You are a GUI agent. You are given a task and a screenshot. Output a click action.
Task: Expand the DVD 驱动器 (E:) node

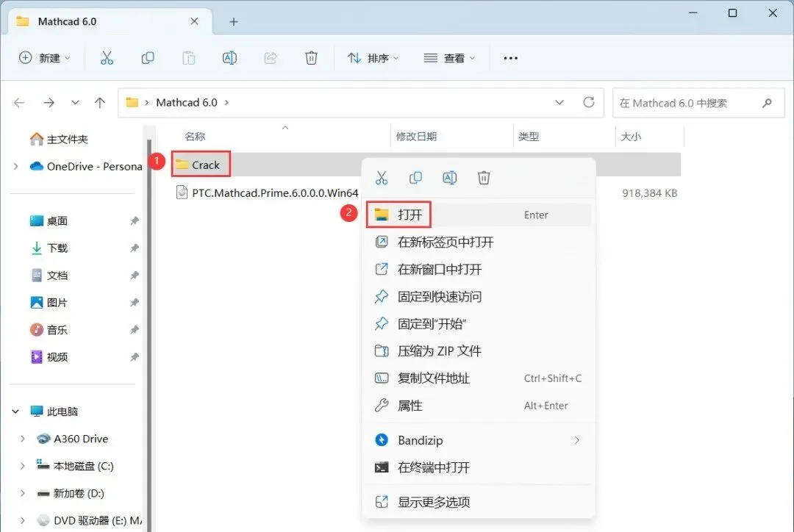[x=22, y=520]
